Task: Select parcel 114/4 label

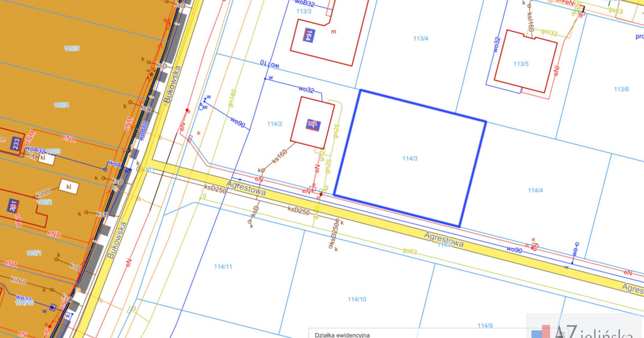Action: click(x=535, y=190)
